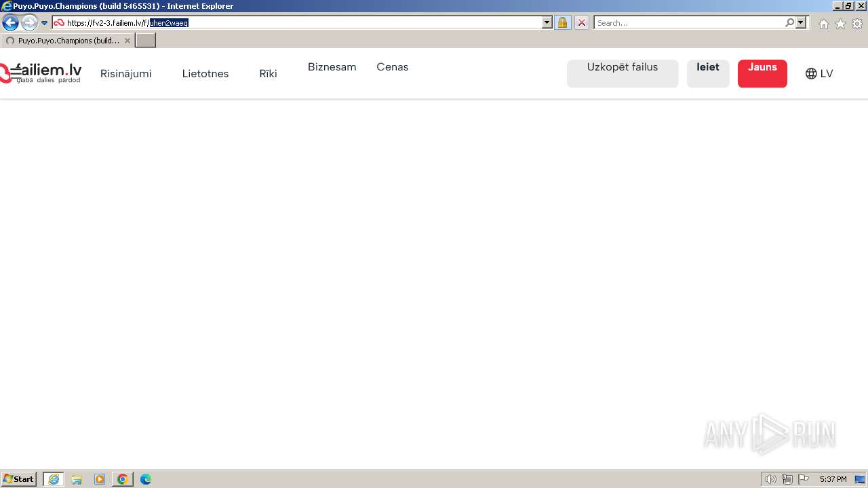Open a new blank tab
The width and height of the screenshot is (868, 488).
tap(146, 41)
